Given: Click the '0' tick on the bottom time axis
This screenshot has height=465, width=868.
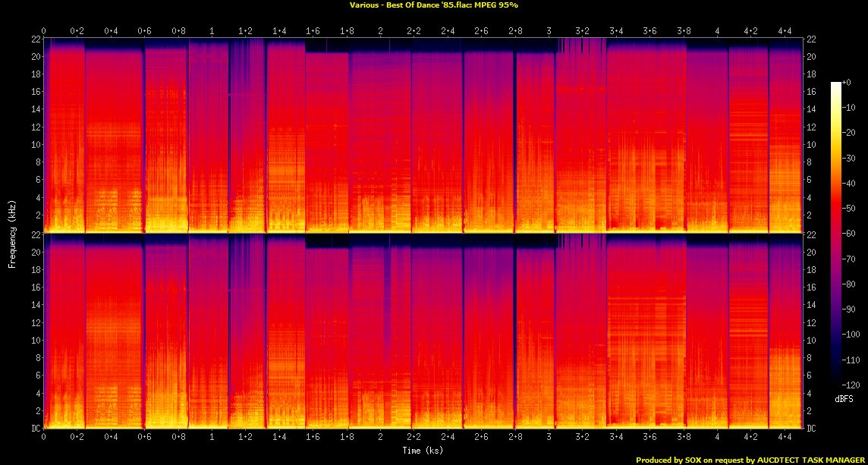Looking at the screenshot, I should (x=44, y=437).
